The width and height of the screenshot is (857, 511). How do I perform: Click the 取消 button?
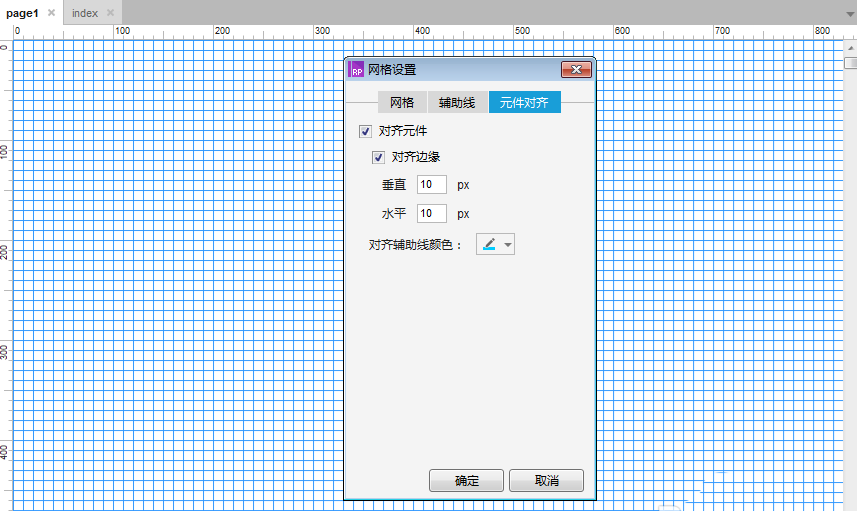point(546,480)
